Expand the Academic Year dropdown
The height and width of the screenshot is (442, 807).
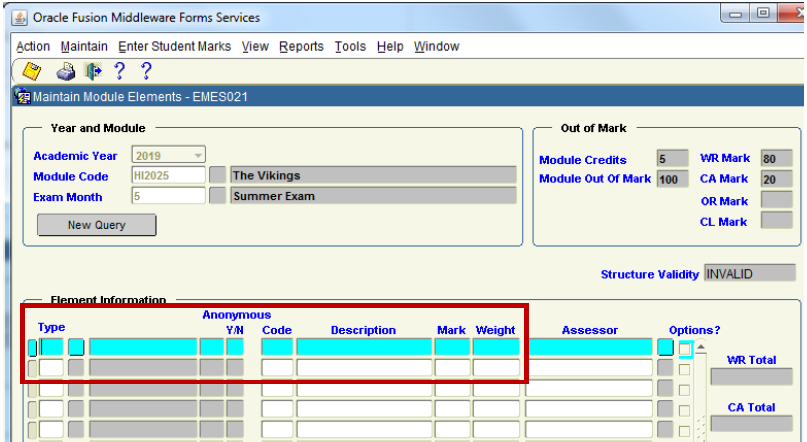198,156
